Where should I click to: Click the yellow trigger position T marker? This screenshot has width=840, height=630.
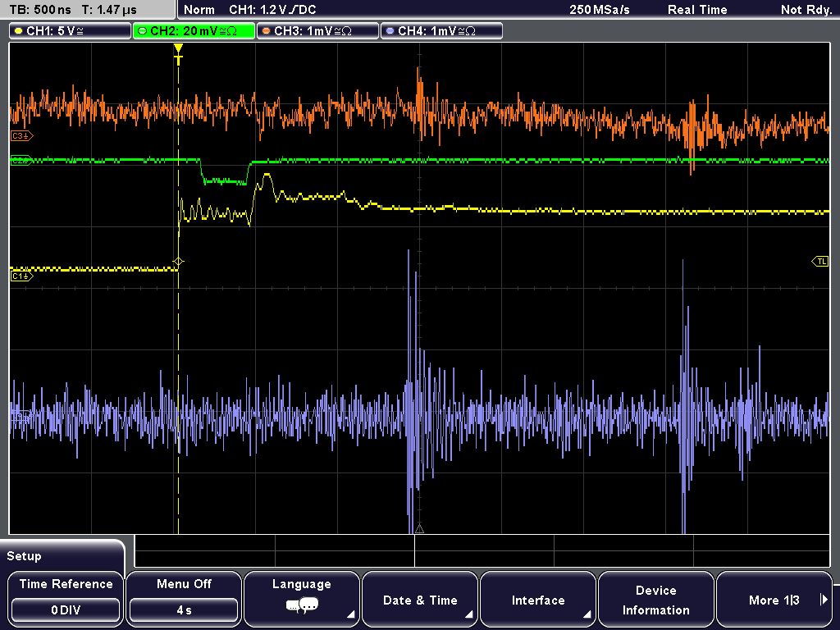[178, 54]
